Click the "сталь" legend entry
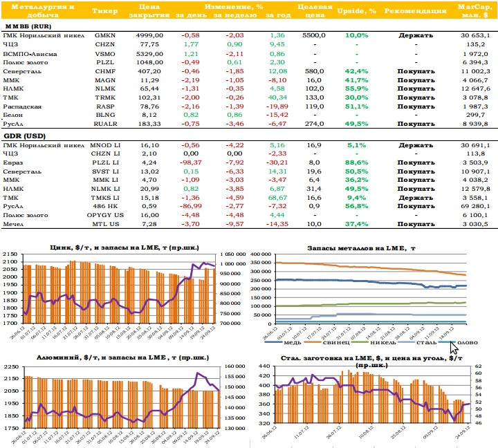This screenshot has width=498, height=448. tap(417, 343)
